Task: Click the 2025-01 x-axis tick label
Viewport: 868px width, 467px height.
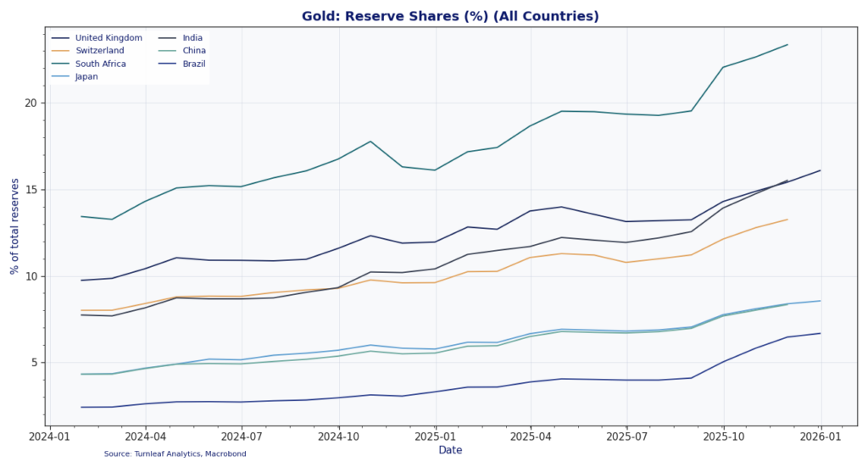Action: click(x=435, y=437)
